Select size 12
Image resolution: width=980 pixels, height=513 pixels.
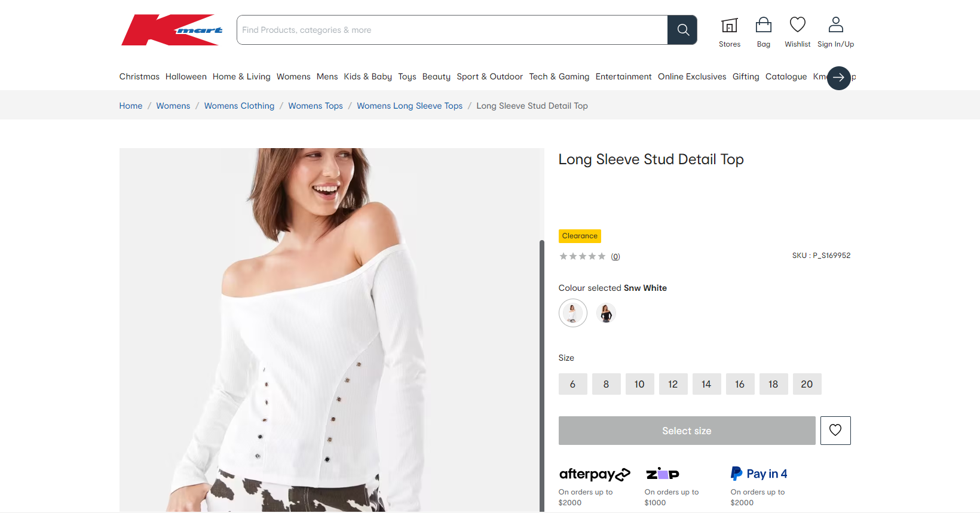673,384
